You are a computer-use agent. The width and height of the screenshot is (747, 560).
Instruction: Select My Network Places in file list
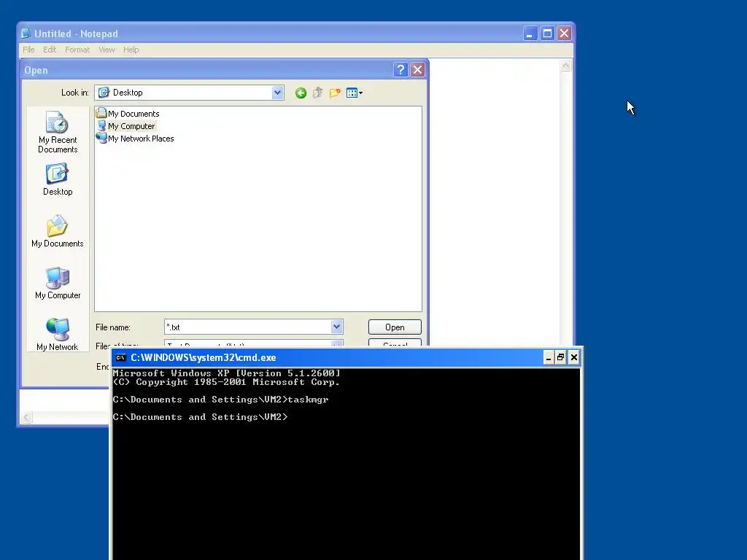click(135, 139)
